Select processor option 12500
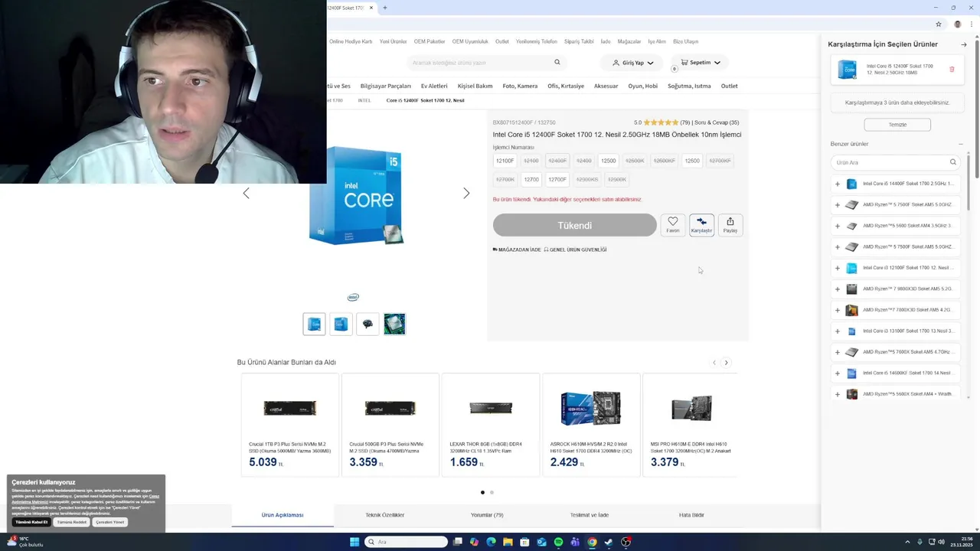This screenshot has height=551, width=980. [x=608, y=161]
